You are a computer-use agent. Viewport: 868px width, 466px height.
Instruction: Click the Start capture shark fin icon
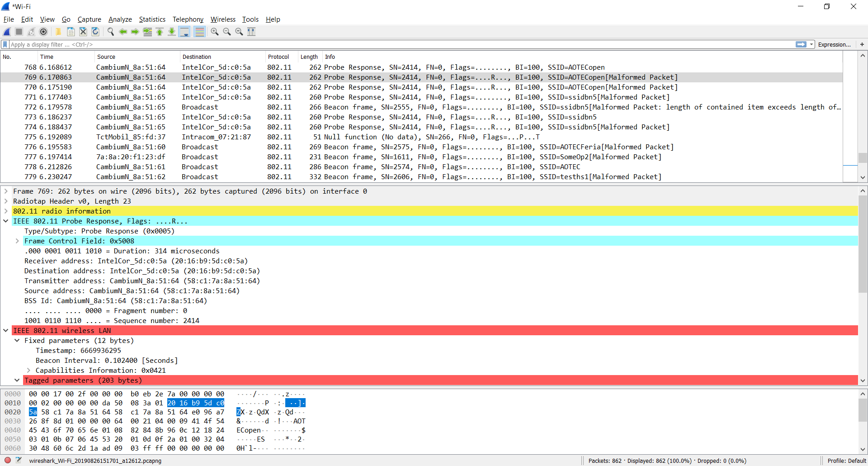[x=7, y=32]
